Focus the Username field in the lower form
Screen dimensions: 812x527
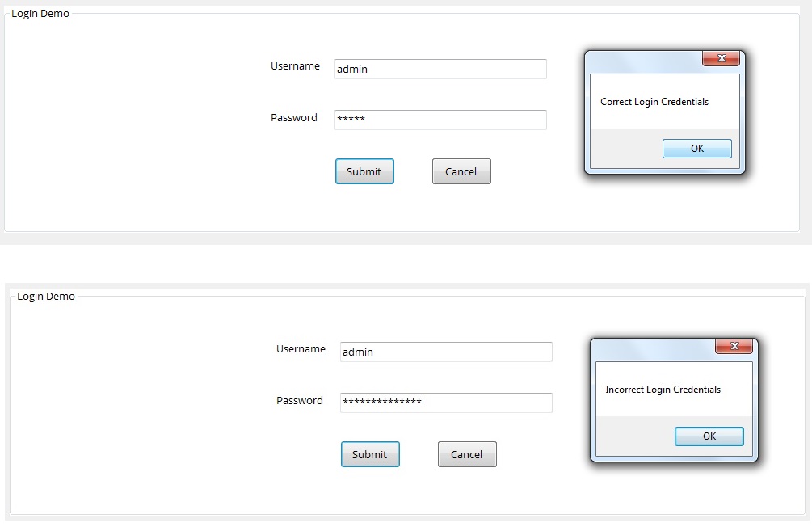coord(446,352)
